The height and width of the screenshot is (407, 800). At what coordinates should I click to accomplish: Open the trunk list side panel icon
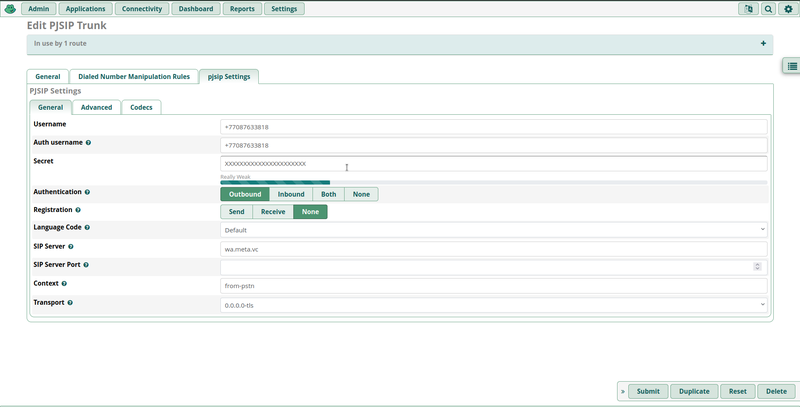tap(790, 66)
